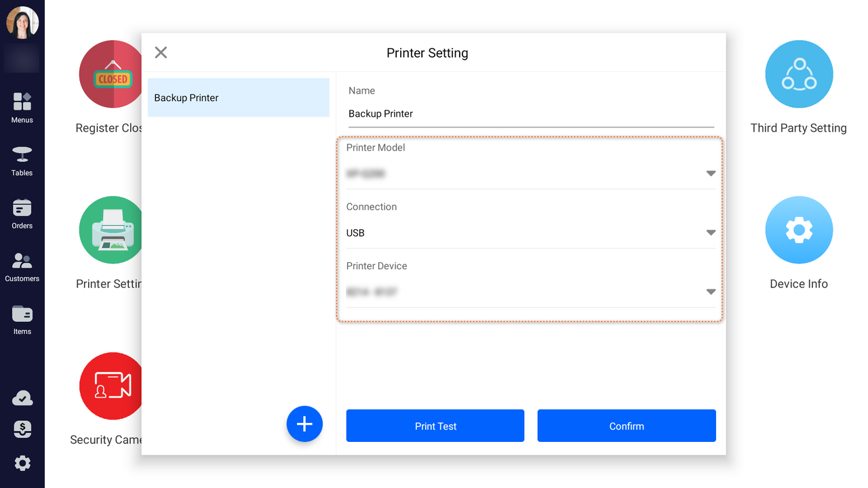Open the Customers section
The height and width of the screenshot is (488, 868).
22,266
